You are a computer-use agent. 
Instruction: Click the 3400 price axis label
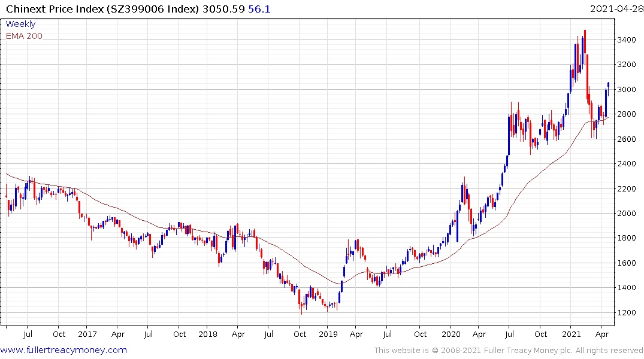[627, 40]
